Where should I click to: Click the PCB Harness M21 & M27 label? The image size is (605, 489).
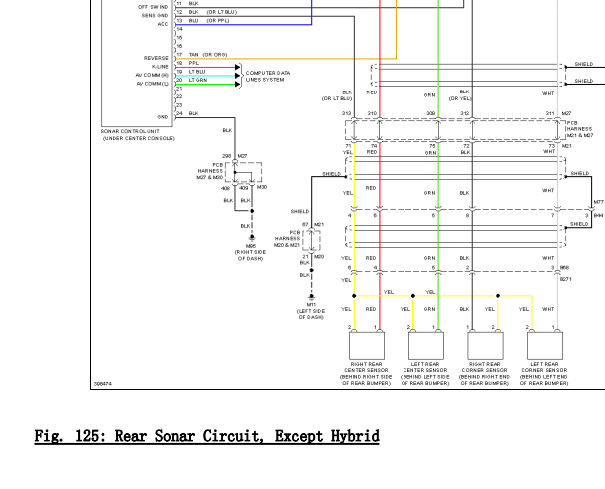(580, 129)
